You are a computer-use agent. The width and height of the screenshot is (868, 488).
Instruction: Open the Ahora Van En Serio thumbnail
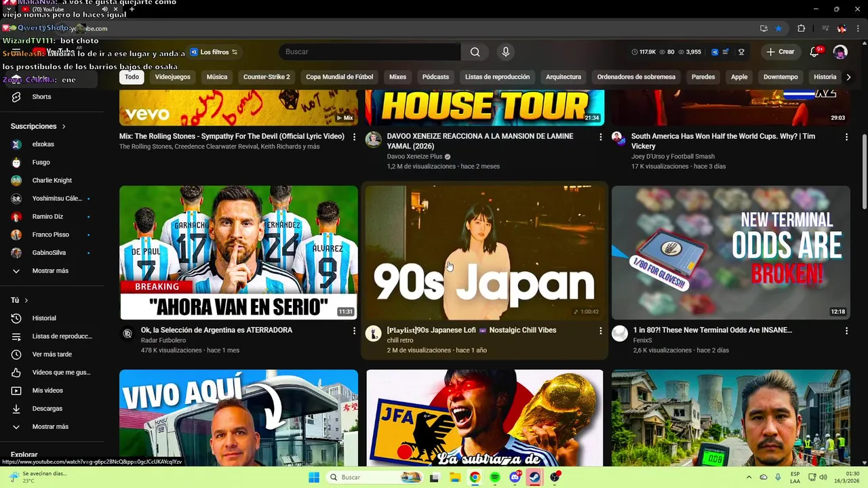pos(239,253)
